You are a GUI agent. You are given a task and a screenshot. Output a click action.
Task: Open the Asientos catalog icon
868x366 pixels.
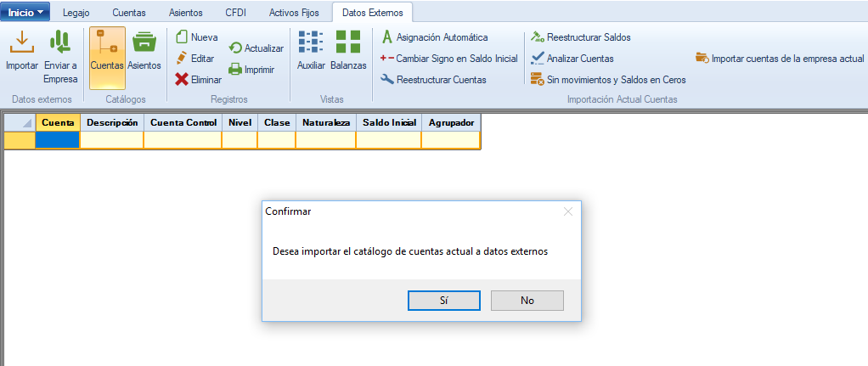pos(144,42)
